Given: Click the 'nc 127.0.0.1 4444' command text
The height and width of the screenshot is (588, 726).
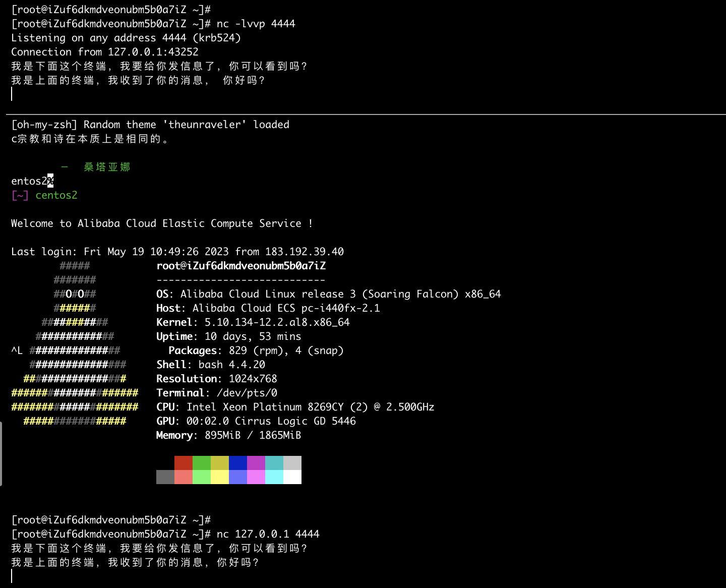Looking at the screenshot, I should 268,534.
